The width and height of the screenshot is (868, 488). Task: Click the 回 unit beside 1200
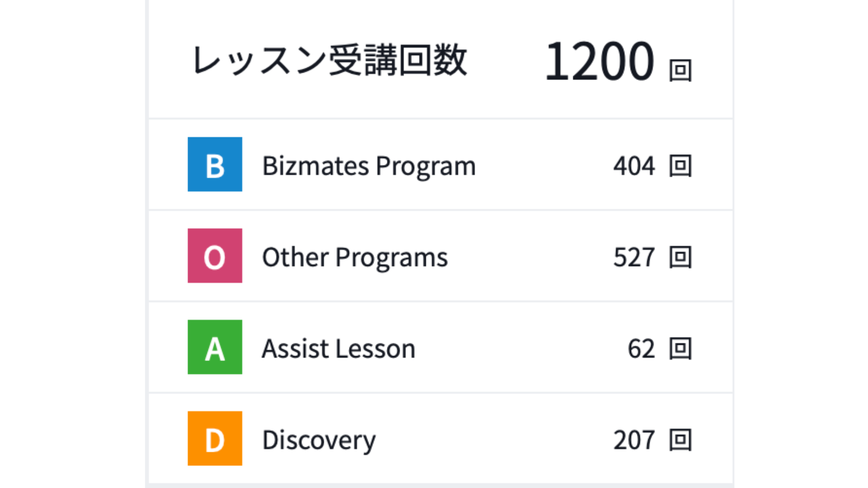680,70
